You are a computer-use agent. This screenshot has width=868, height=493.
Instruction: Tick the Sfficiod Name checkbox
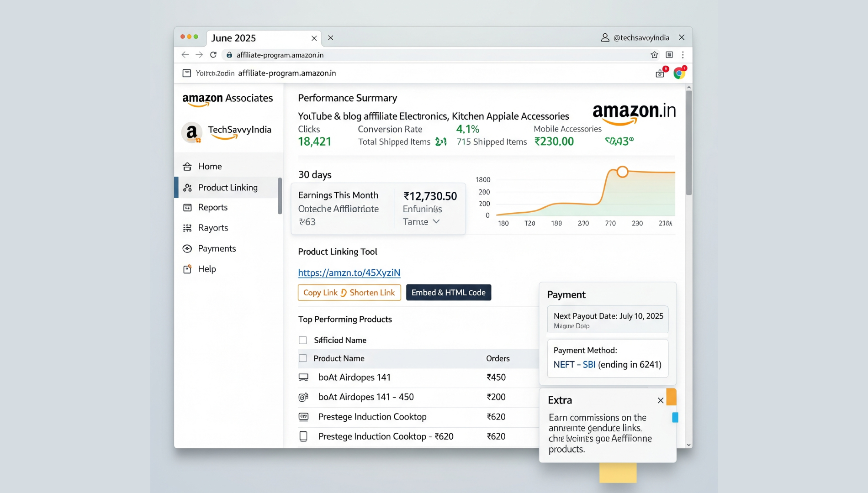click(302, 340)
